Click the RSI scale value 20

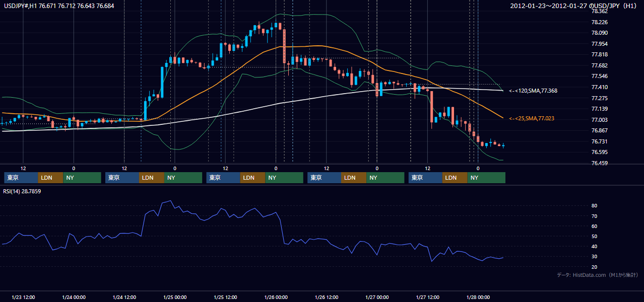tap(595, 267)
